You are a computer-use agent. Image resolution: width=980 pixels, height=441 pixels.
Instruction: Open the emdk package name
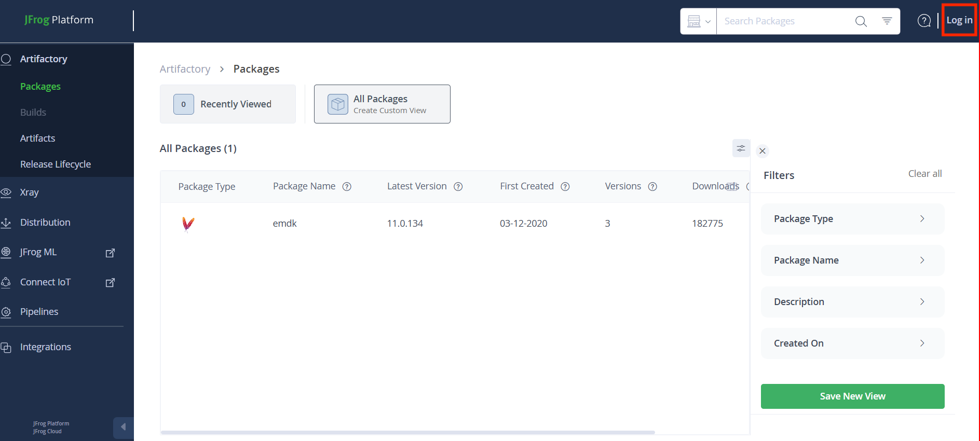[285, 224]
